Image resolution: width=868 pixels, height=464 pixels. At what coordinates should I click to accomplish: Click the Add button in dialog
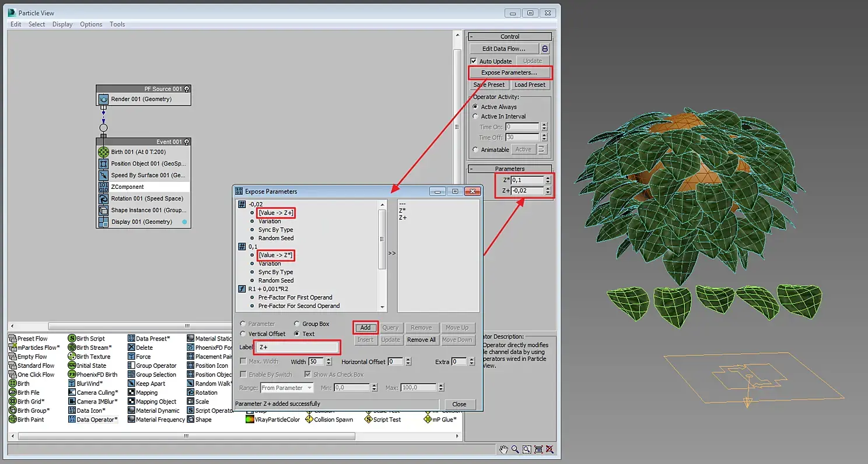[x=365, y=328]
